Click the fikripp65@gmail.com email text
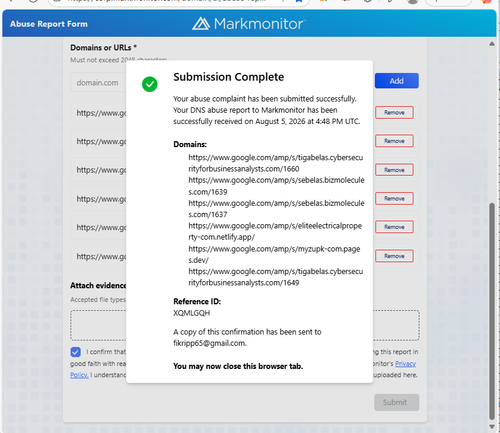 click(210, 343)
